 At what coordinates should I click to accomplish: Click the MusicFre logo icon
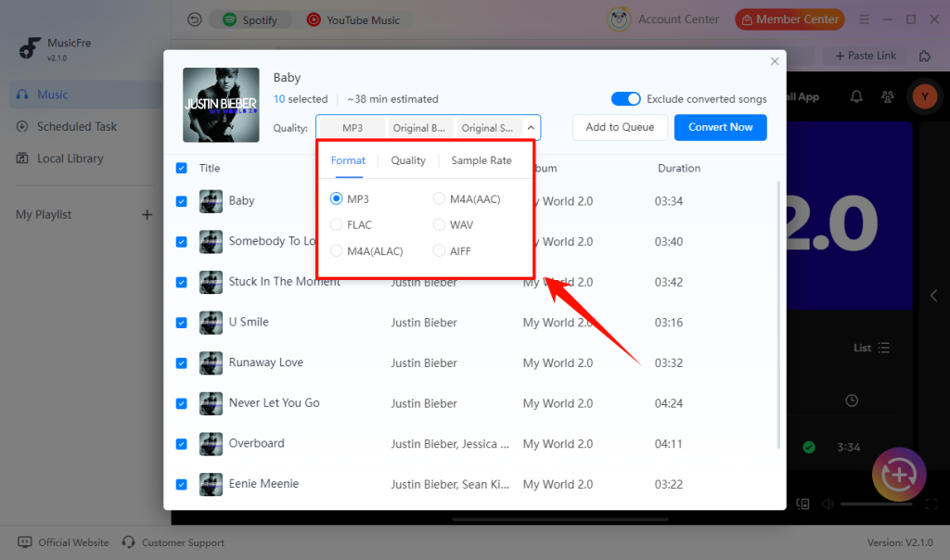click(29, 48)
